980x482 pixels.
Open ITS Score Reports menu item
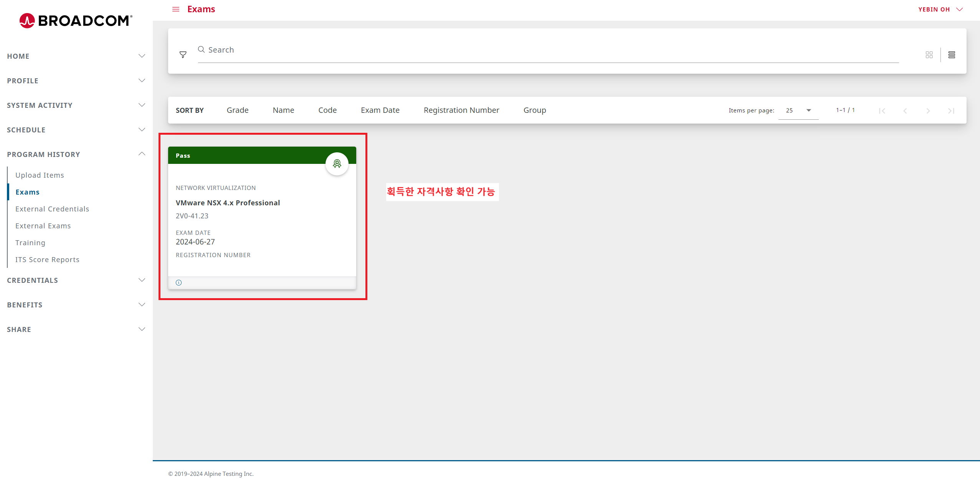47,259
